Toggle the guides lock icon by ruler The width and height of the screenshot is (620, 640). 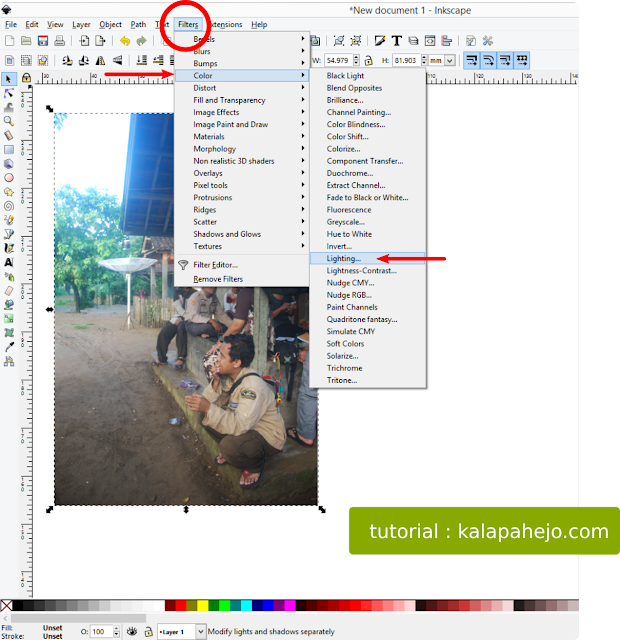click(x=26, y=78)
